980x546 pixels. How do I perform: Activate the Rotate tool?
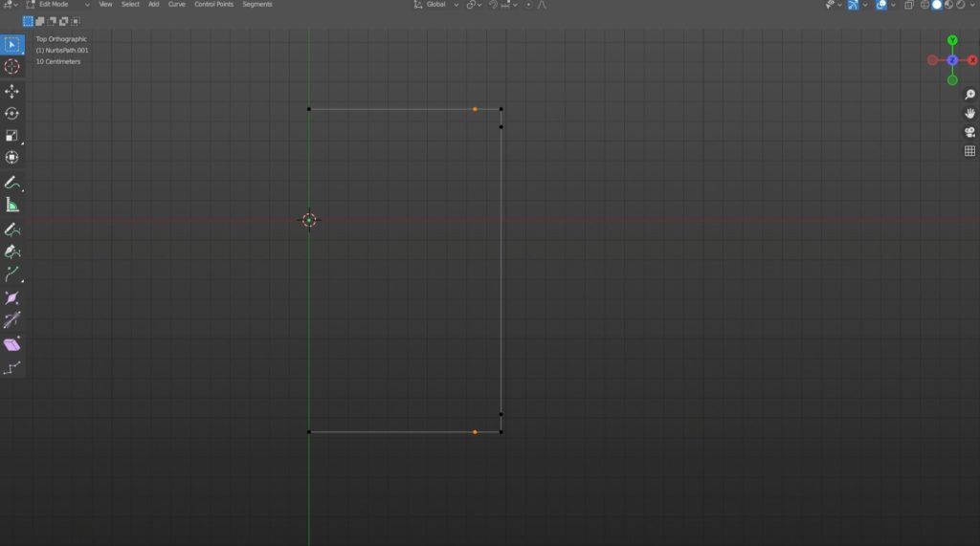(x=11, y=113)
